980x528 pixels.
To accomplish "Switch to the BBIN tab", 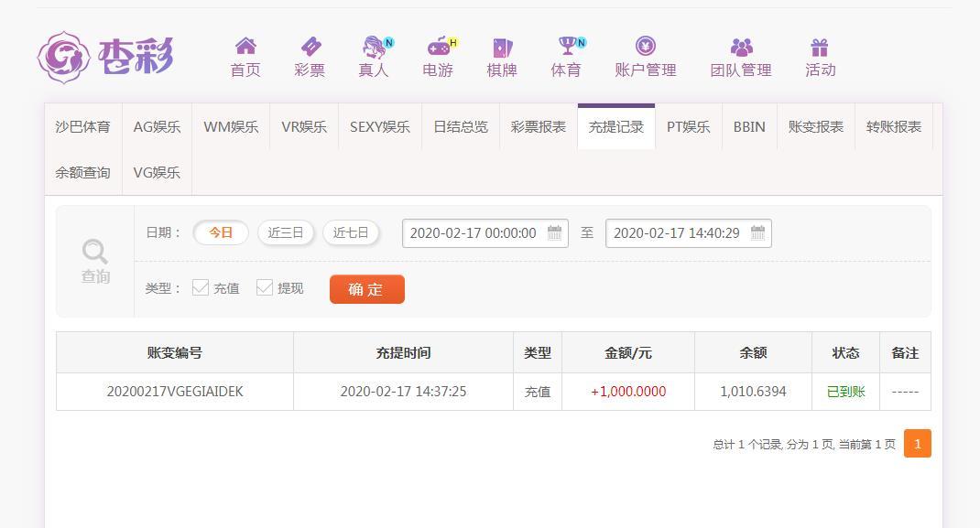I will pyautogui.click(x=749, y=126).
